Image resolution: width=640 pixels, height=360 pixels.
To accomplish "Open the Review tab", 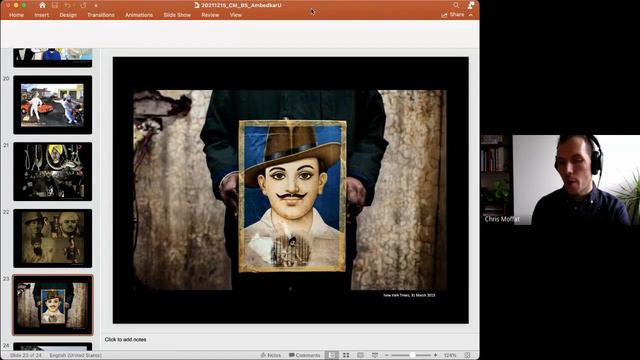I will [210, 15].
